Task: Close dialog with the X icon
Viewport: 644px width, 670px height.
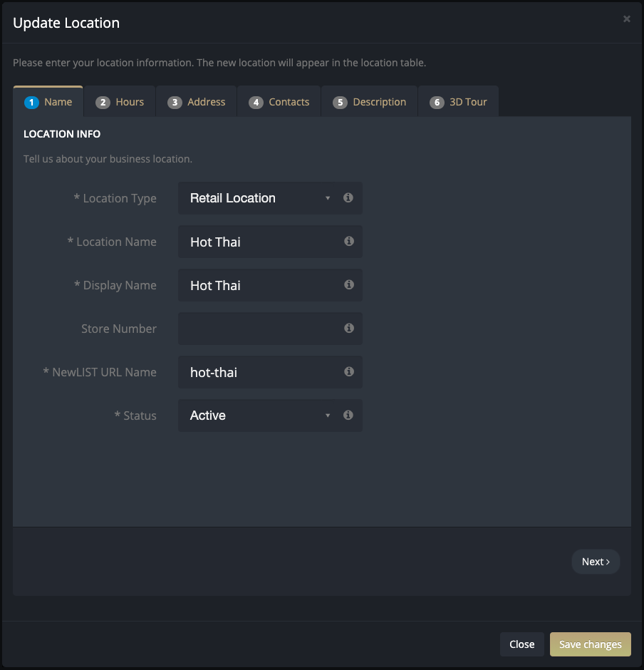Action: (626, 19)
